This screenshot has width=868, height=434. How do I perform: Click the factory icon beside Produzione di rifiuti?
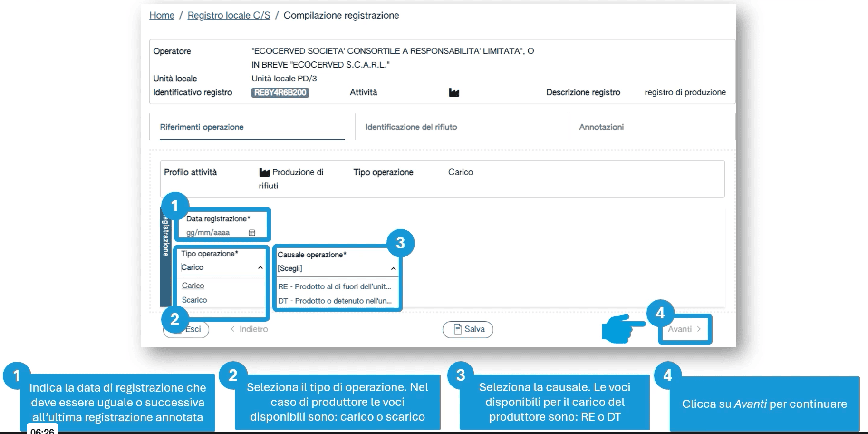point(264,172)
